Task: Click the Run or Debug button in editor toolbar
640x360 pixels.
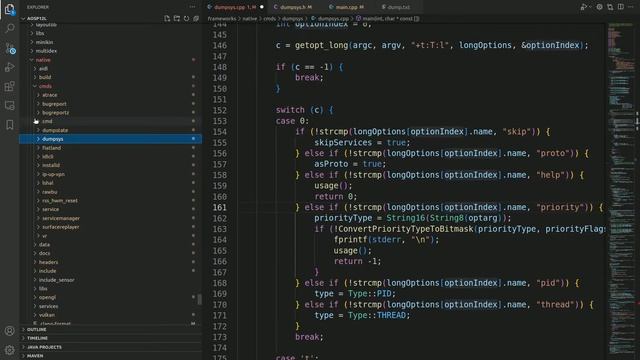Action: [x=584, y=7]
